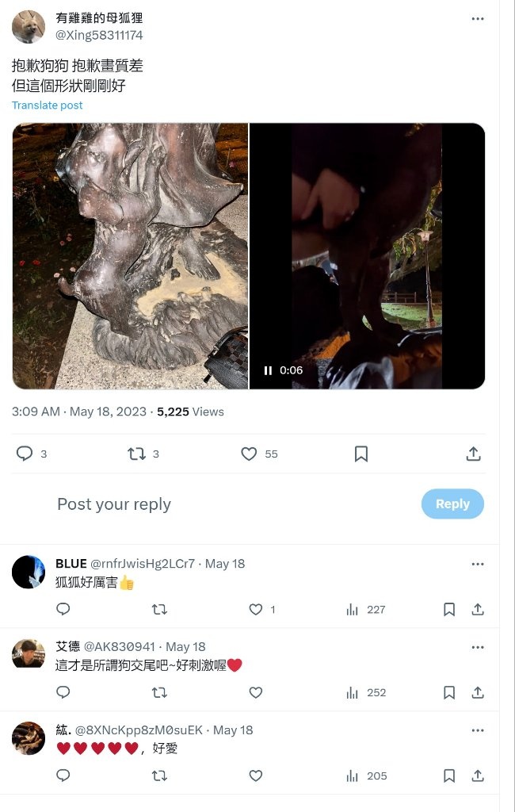View analytics of BLUE's reply showing 227
The image size is (515, 812).
(x=365, y=610)
